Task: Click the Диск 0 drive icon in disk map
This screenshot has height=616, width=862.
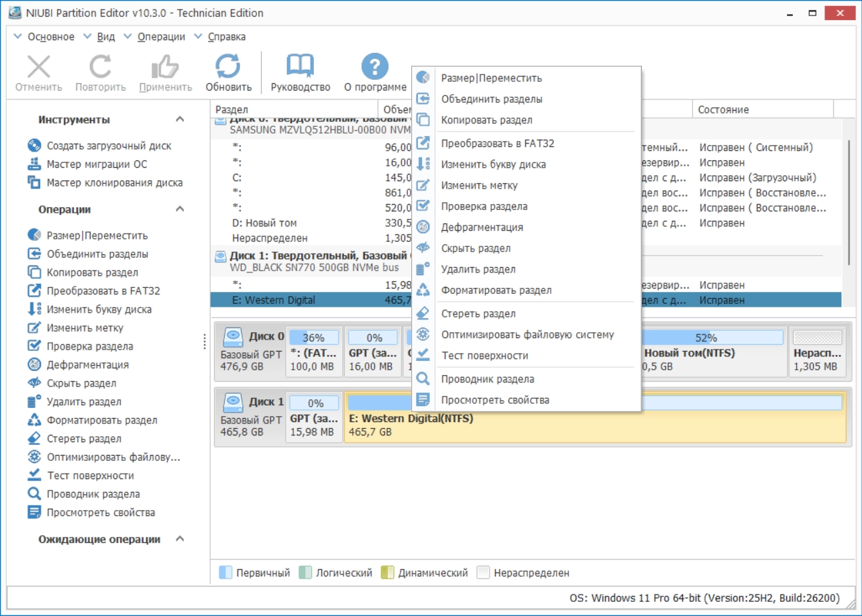Action: pos(233,337)
